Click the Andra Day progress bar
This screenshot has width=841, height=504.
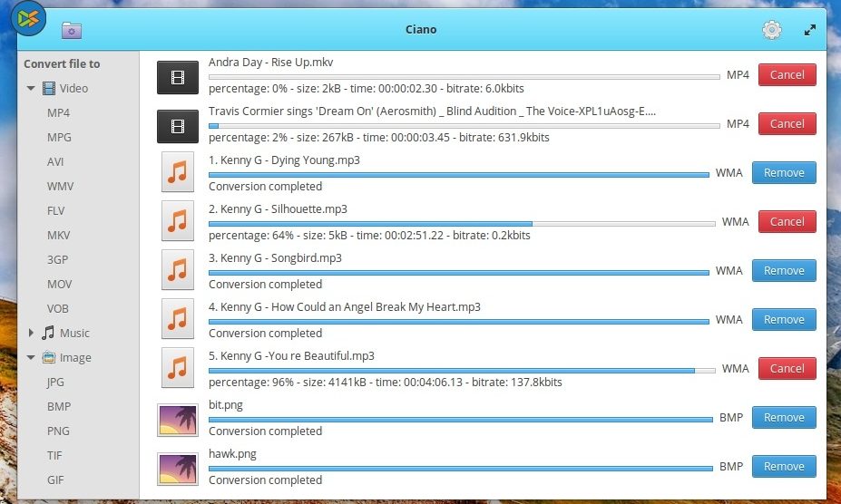(x=464, y=77)
